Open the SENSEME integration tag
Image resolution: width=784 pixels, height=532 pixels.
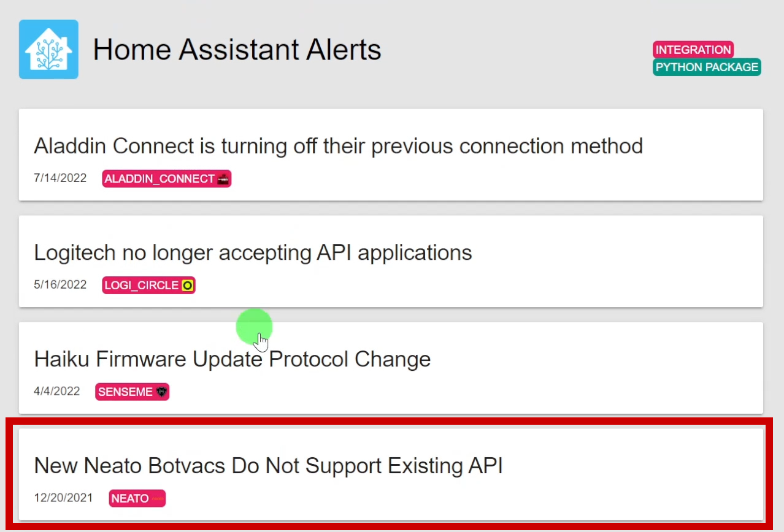pos(132,392)
